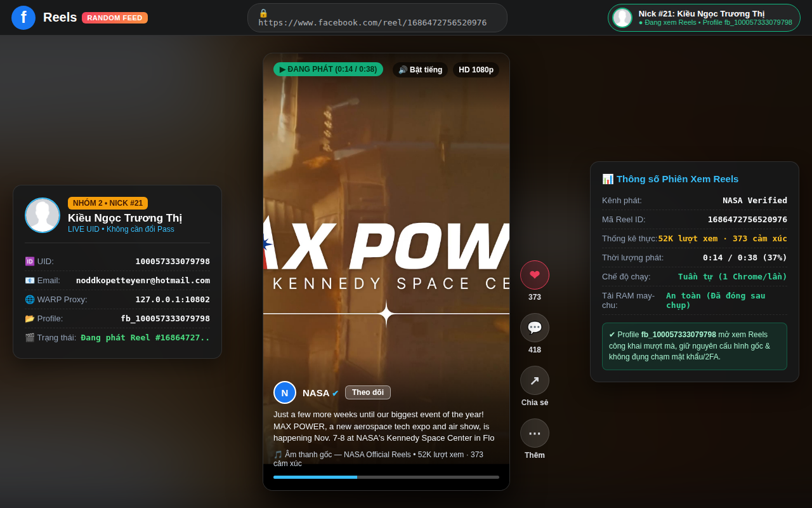The height and width of the screenshot is (508, 812).
Task: Open the Nick #21 account pill avatar
Action: 622,18
